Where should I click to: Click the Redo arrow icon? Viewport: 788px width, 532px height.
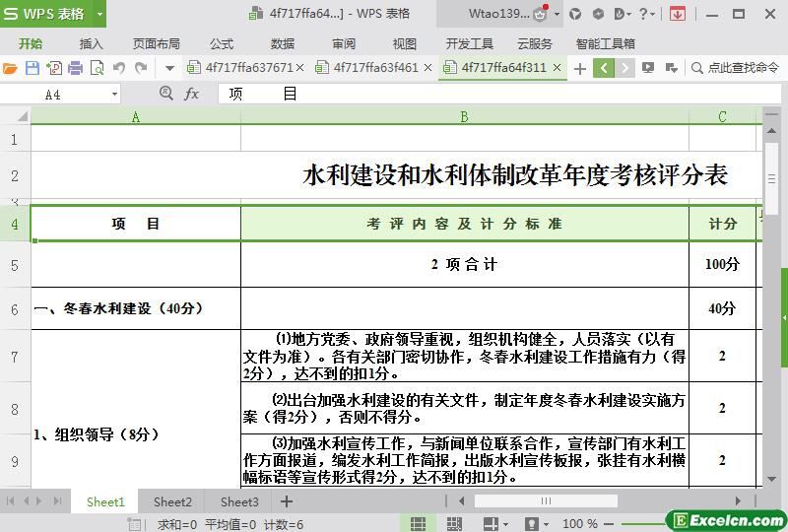141,68
